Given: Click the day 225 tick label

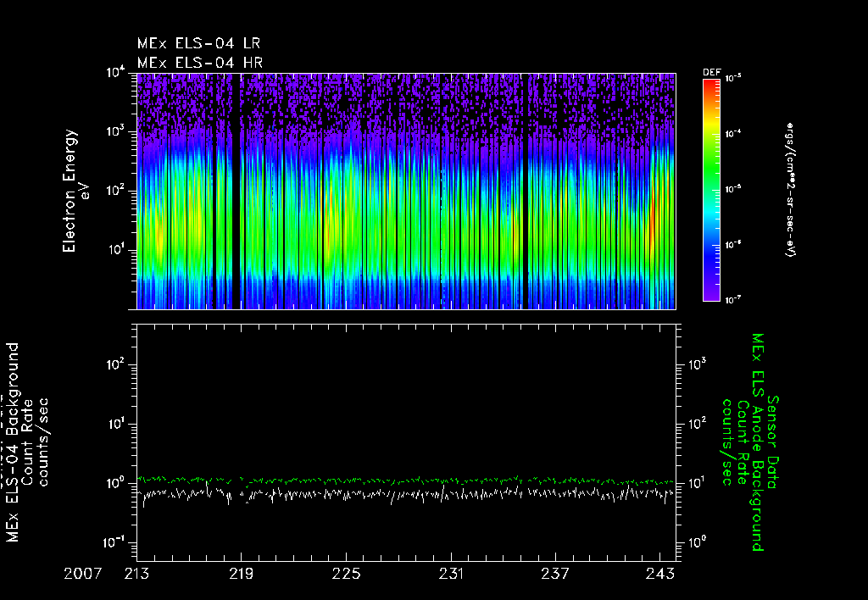Looking at the screenshot, I should 346,574.
